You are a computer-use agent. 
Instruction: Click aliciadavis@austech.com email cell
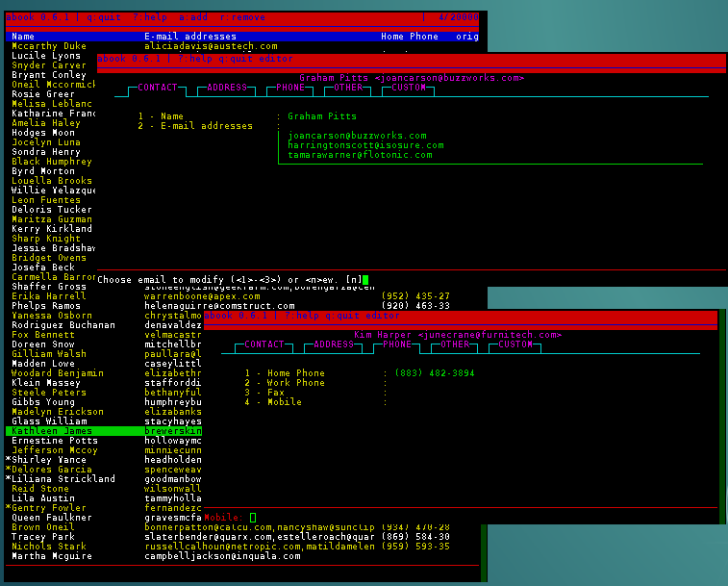click(211, 46)
